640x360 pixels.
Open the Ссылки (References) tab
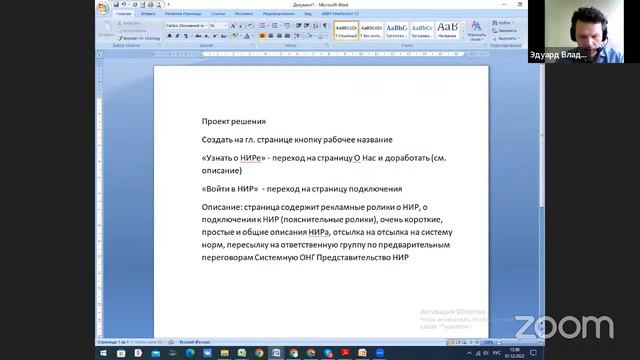point(218,14)
